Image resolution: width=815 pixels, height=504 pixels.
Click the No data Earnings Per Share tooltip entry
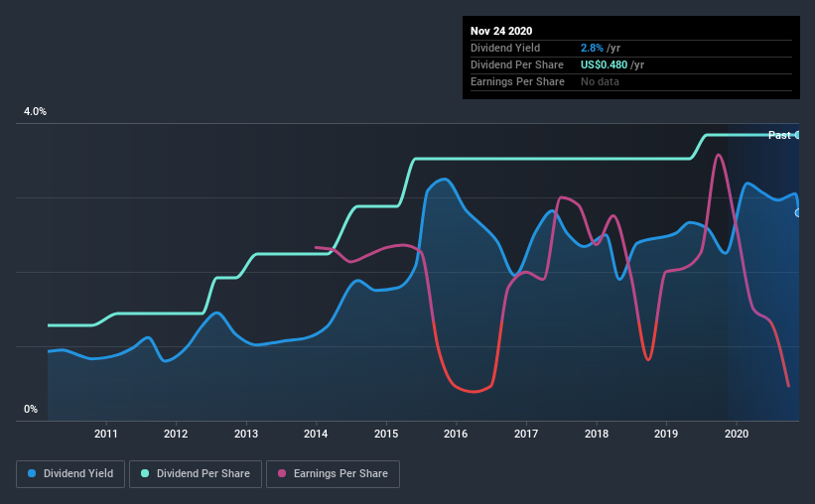point(600,81)
